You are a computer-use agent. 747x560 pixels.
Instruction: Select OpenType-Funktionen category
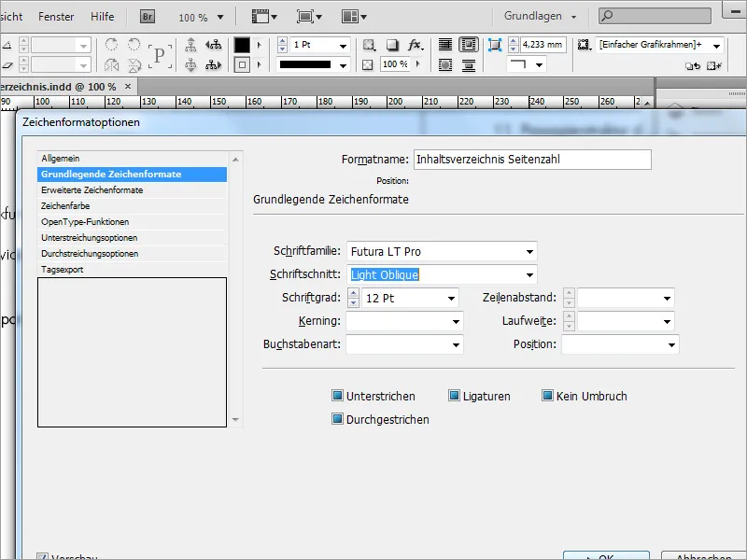(x=132, y=222)
